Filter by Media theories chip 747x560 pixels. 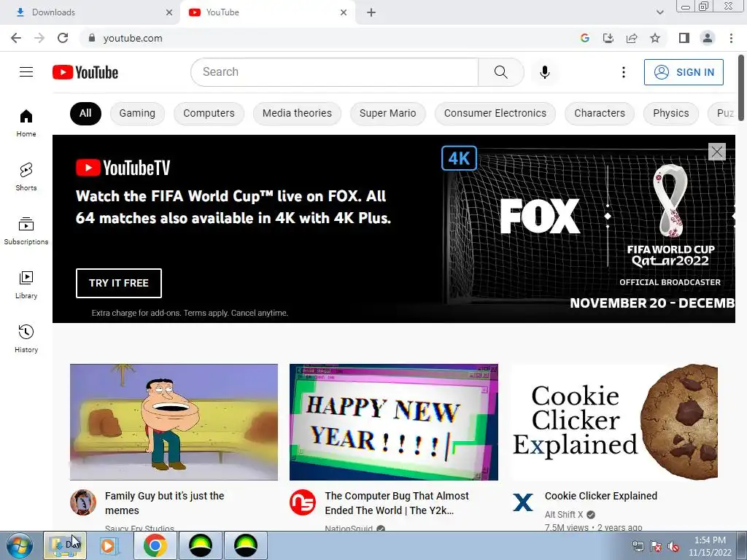coord(297,113)
